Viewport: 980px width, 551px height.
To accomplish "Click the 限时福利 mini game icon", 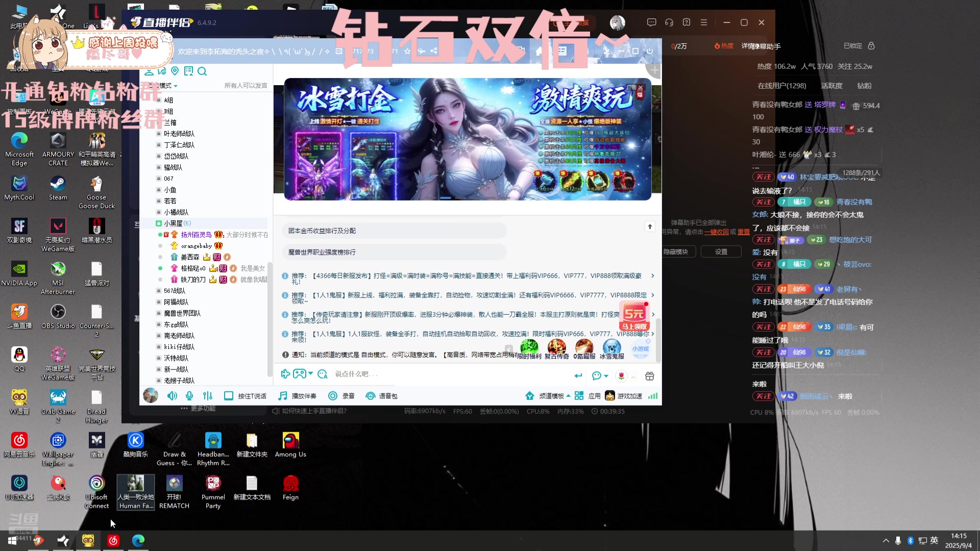I will 529,349.
